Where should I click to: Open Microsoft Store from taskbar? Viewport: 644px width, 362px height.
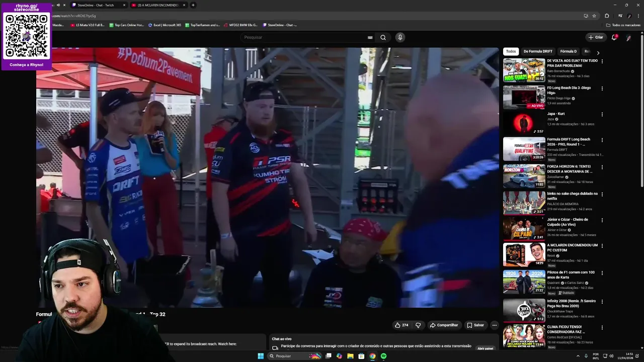361,356
